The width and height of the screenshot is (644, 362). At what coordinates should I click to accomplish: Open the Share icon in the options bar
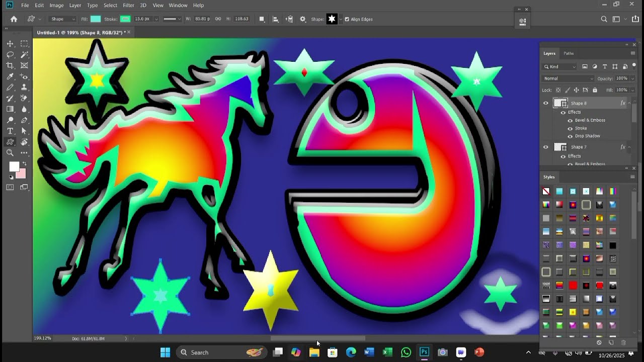[634, 19]
